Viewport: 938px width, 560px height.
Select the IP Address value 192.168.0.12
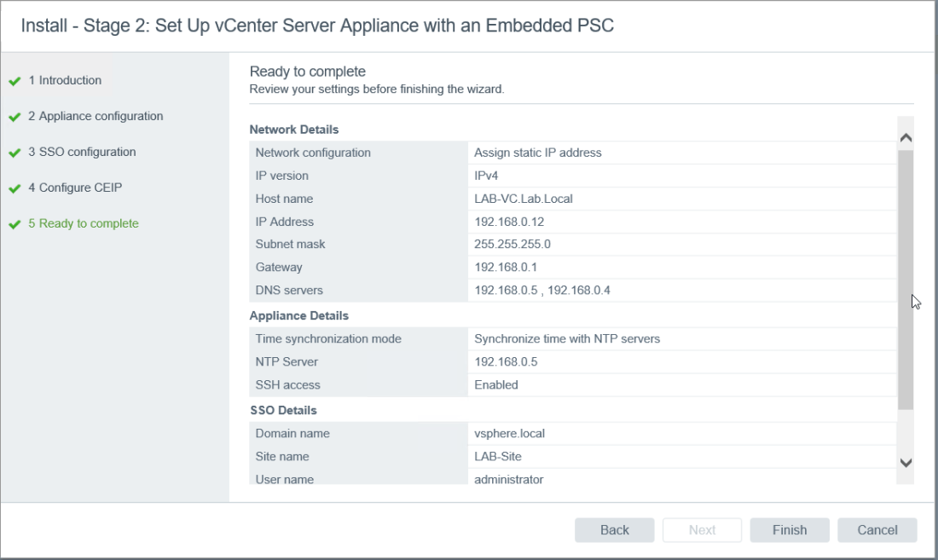click(x=509, y=222)
